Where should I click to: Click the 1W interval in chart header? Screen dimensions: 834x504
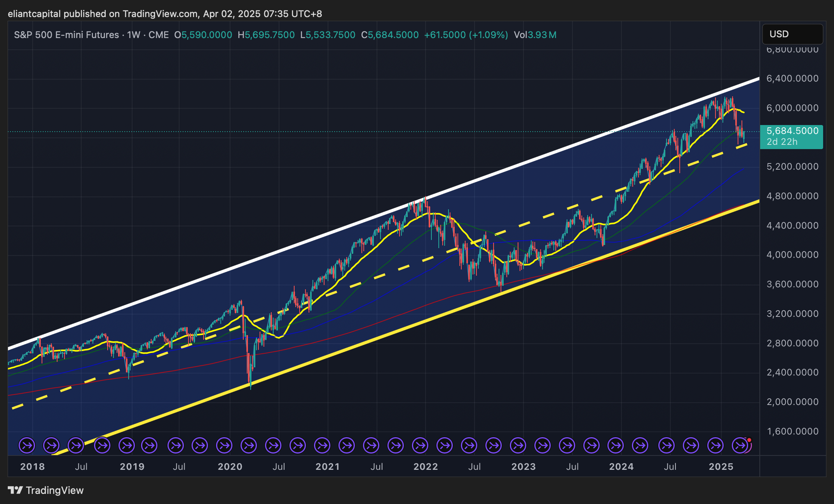pos(133,35)
